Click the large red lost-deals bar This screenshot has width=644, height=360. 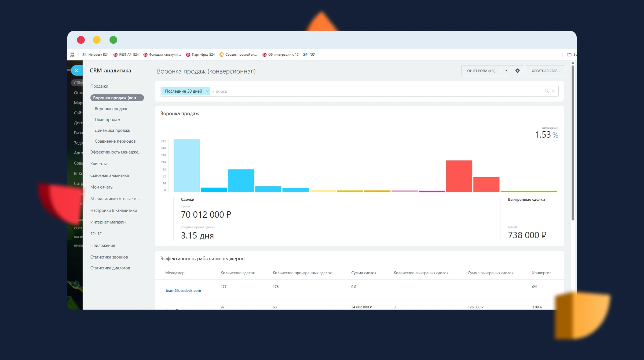pos(459,176)
